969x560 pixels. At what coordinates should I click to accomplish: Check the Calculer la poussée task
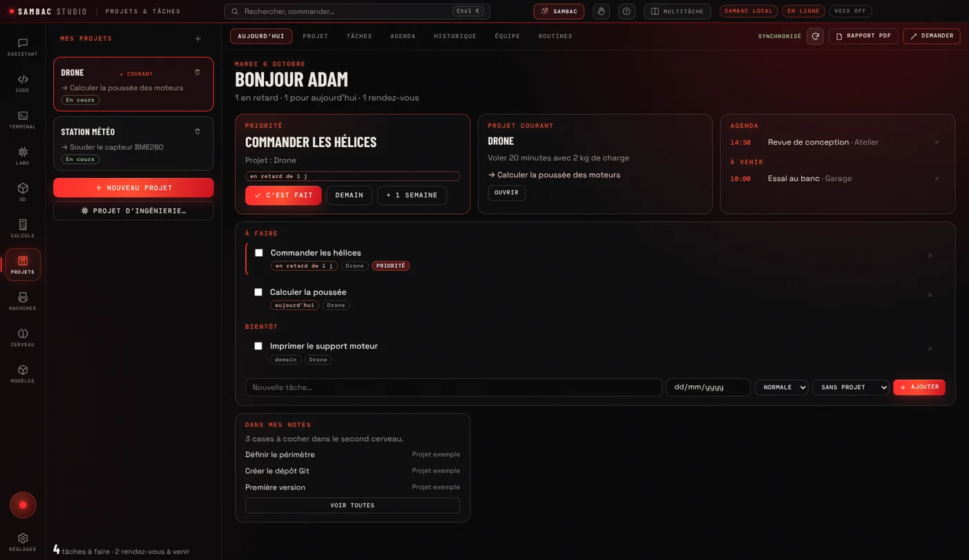coord(258,292)
